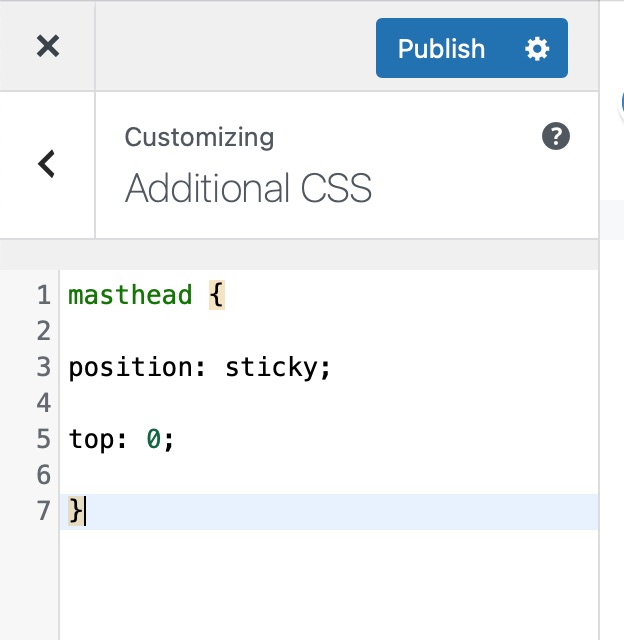Click line number 5 in gutter
The width and height of the screenshot is (624, 640).
pos(44,439)
